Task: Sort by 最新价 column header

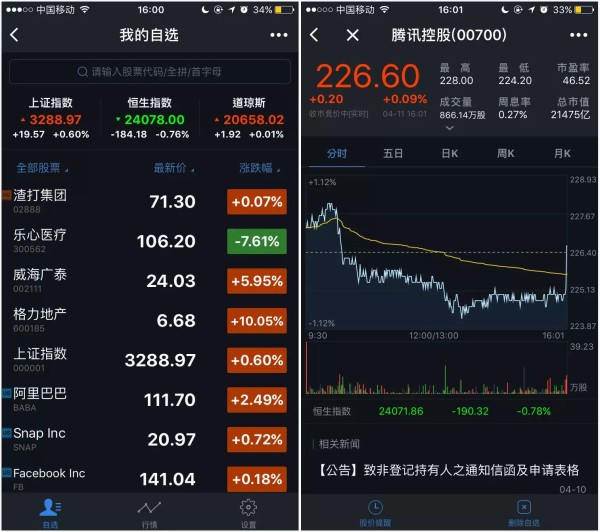Action: [x=170, y=168]
